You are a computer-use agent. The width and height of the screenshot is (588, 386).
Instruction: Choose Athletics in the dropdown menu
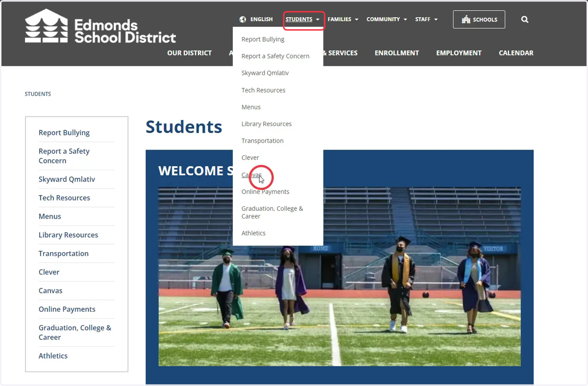(x=253, y=233)
